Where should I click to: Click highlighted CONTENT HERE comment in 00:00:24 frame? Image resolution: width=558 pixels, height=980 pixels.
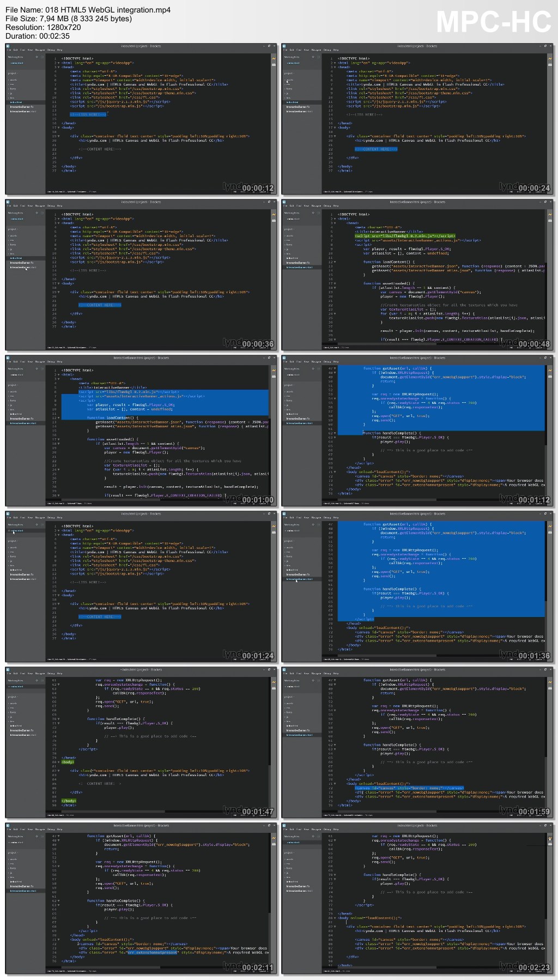[376, 149]
